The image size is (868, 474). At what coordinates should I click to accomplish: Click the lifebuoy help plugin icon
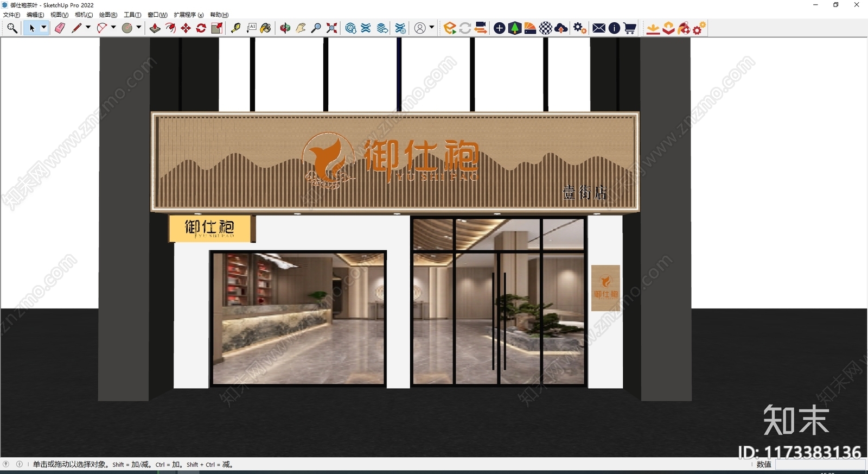684,28
